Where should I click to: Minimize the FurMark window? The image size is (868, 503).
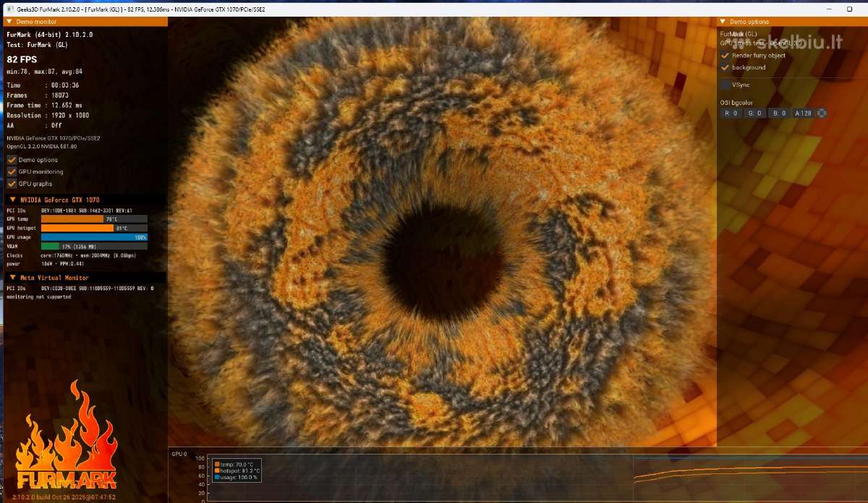[830, 9]
